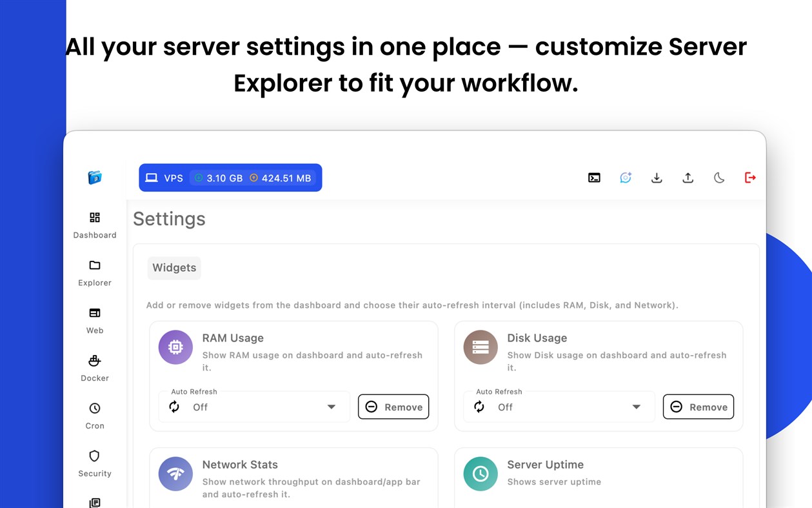Open the AI chat assistant icon

[x=626, y=178]
